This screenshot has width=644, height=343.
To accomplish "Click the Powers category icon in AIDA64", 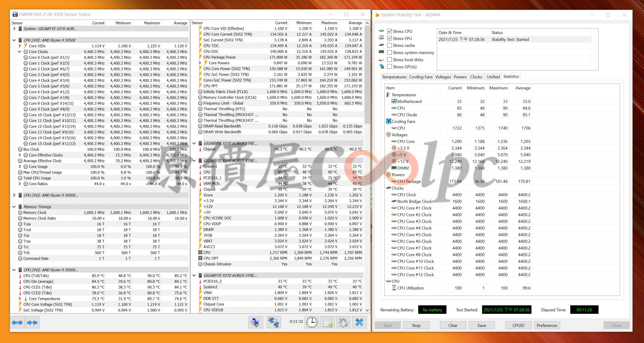I will 388,175.
